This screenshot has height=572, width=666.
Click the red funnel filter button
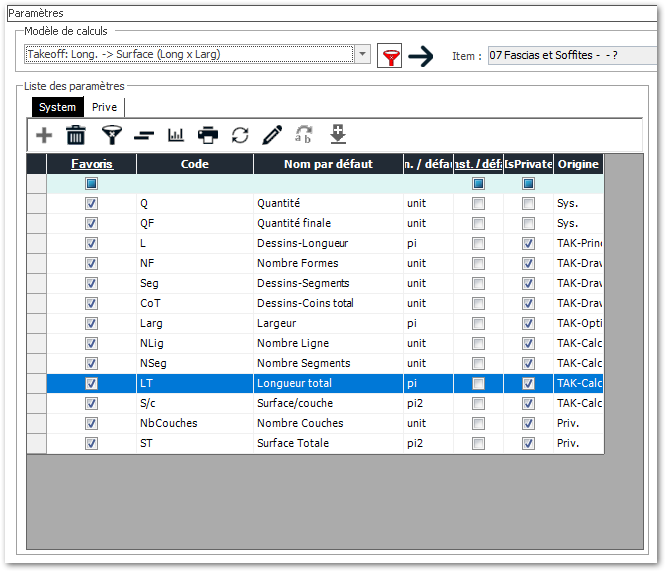pos(389,56)
